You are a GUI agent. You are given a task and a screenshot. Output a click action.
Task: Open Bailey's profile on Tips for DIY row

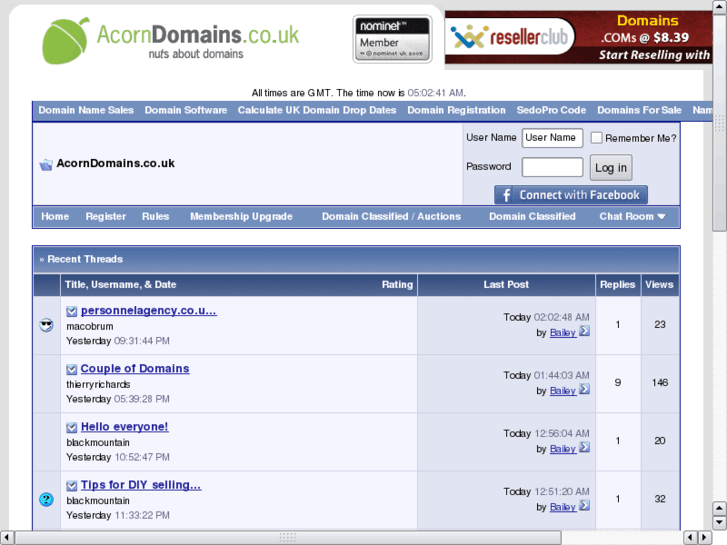[x=563, y=507]
